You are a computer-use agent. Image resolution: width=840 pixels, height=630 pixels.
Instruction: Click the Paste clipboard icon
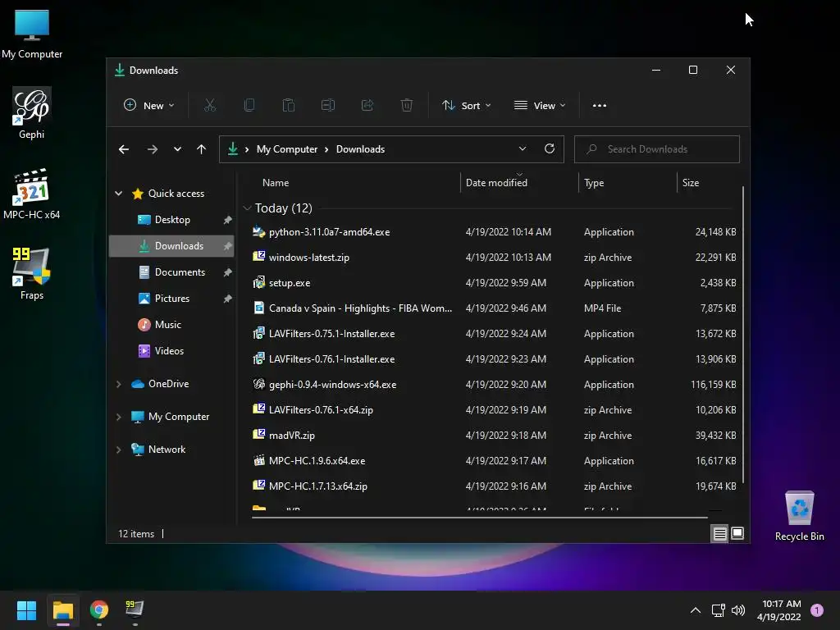(288, 106)
